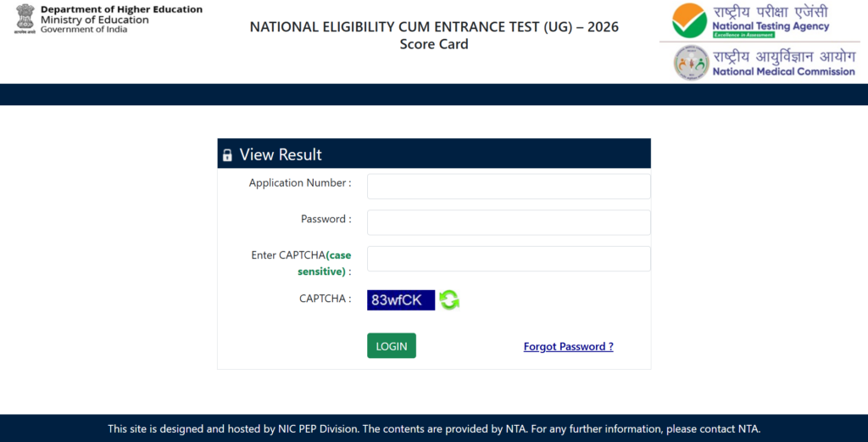This screenshot has height=442, width=868.
Task: Click the Department of Higher Education text
Action: pyautogui.click(x=121, y=9)
